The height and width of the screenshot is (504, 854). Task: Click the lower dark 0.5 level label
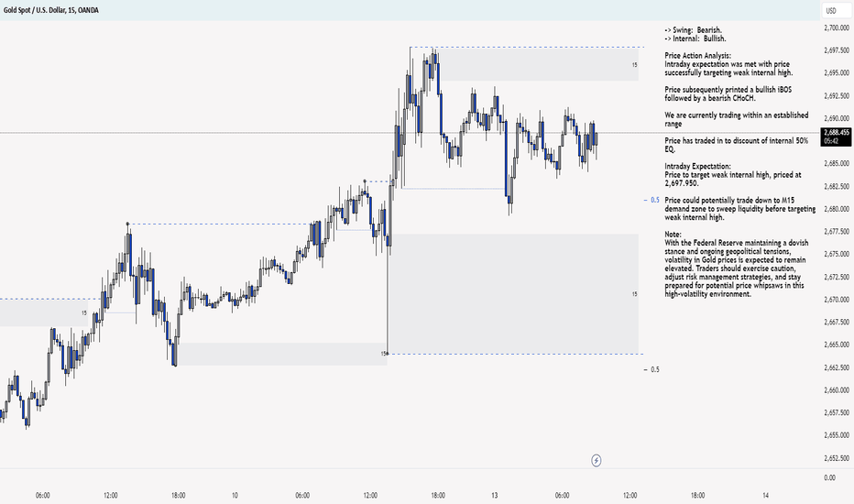pyautogui.click(x=654, y=369)
